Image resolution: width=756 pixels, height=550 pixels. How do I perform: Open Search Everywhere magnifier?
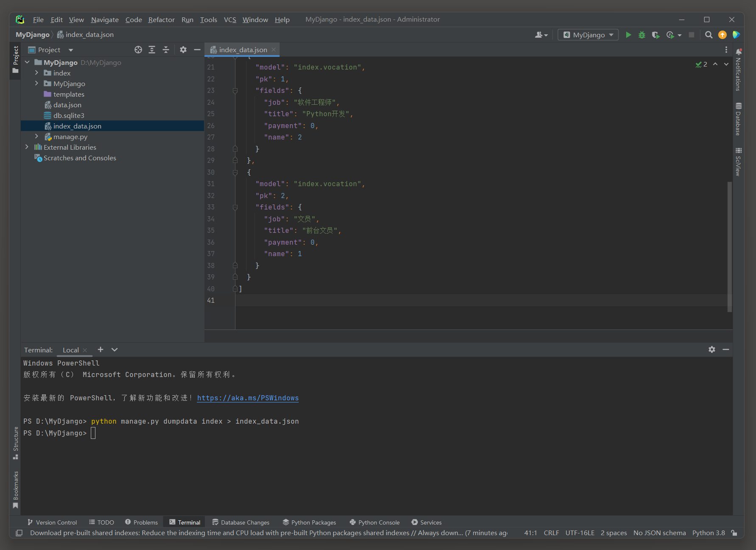708,35
